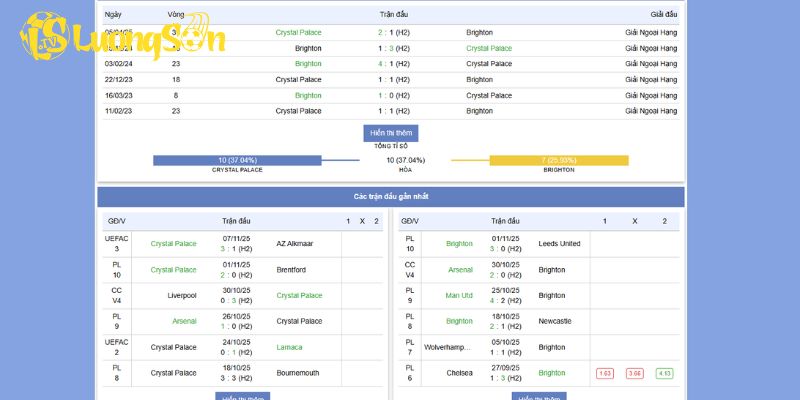Open the green Larnaca team link
The height and width of the screenshot is (400, 800).
290,347
